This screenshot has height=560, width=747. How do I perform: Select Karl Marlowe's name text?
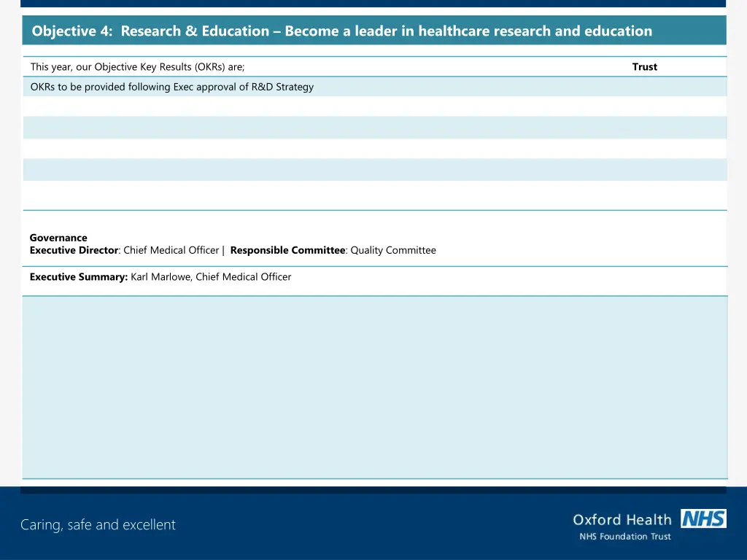tap(156, 277)
